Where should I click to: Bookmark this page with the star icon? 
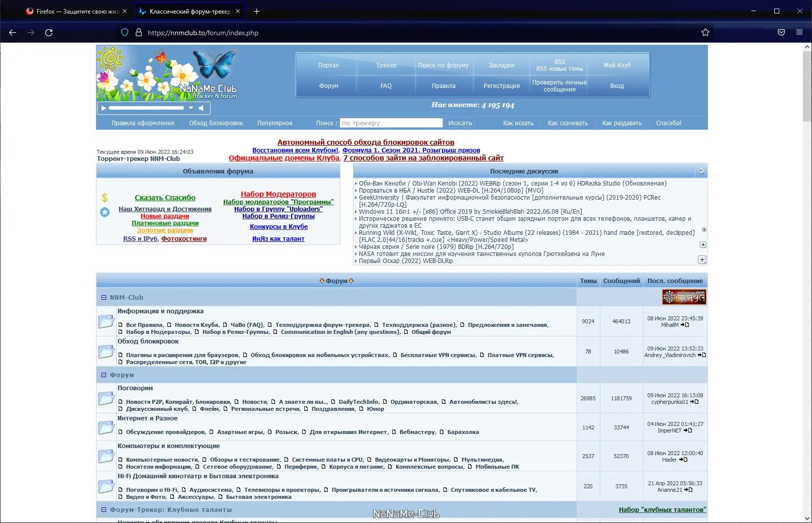tap(705, 33)
